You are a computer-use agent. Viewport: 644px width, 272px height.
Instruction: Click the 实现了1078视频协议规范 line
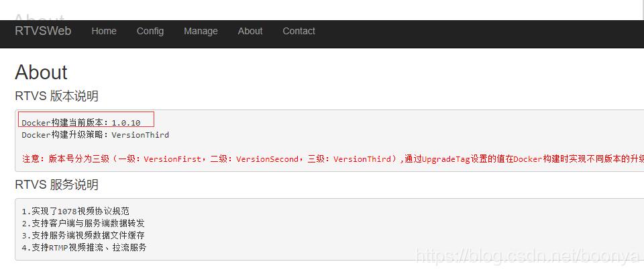75,211
